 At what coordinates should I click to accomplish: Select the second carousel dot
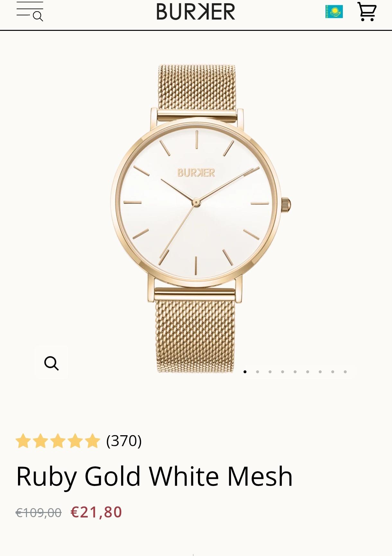click(x=258, y=372)
